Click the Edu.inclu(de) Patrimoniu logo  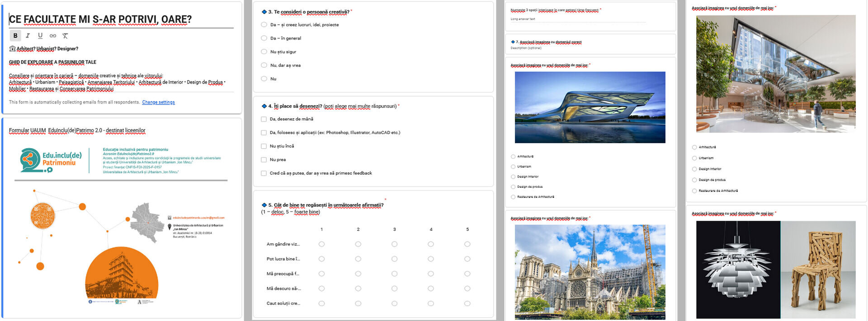(x=51, y=161)
